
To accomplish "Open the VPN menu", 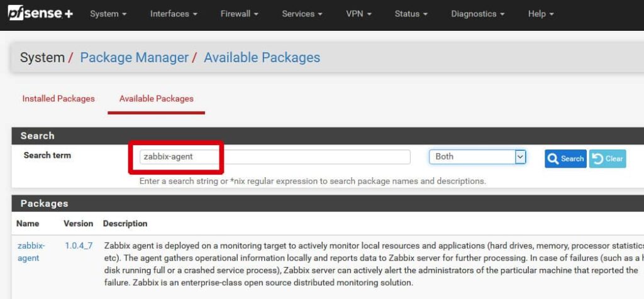I will tap(358, 14).
